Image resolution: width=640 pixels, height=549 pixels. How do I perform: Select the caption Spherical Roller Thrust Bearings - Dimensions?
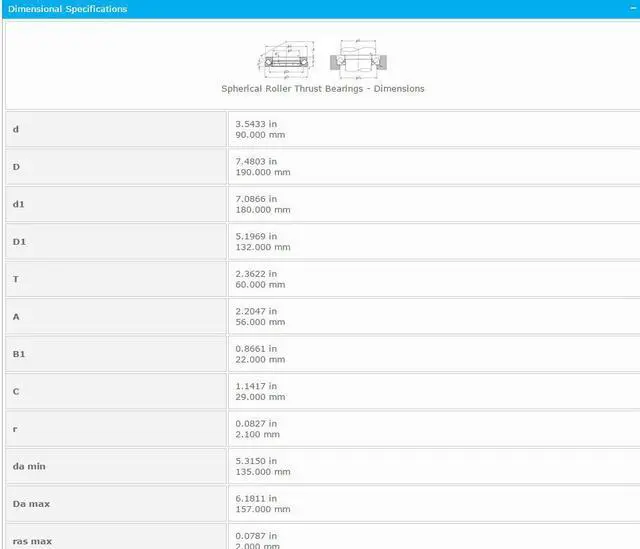pos(322,89)
